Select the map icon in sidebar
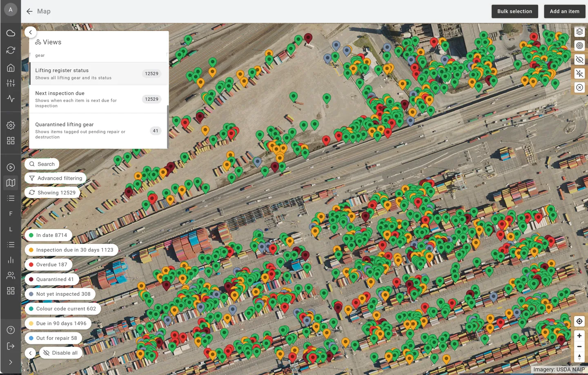588x375 pixels. [11, 183]
